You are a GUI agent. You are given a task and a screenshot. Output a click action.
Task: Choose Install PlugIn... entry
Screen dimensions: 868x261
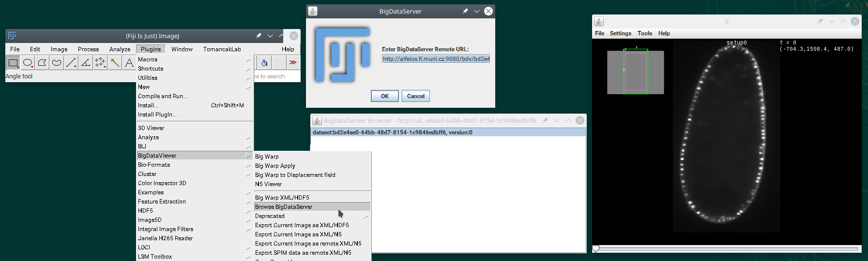click(x=195, y=115)
